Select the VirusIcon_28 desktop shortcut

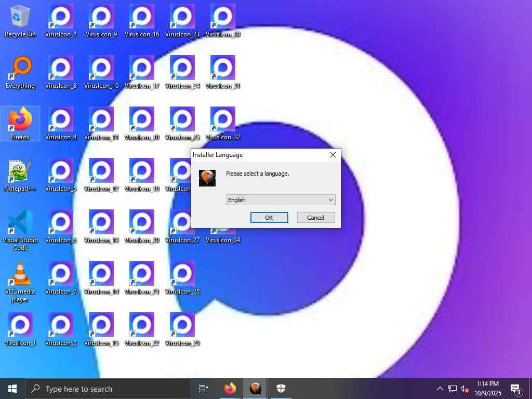(x=182, y=278)
